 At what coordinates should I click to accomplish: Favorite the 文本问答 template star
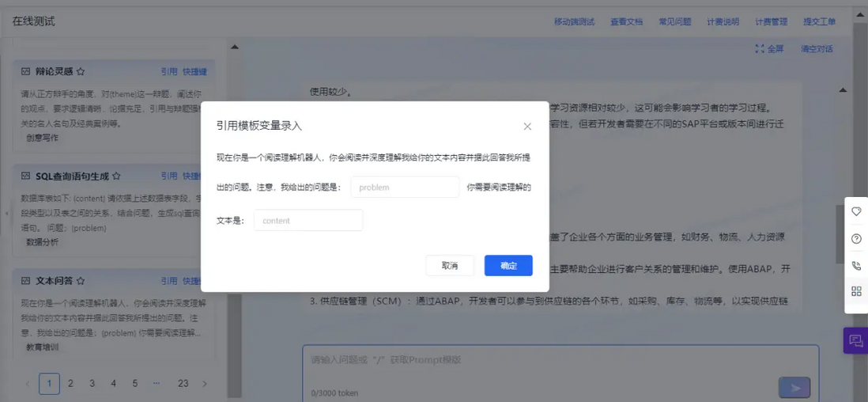(x=81, y=281)
